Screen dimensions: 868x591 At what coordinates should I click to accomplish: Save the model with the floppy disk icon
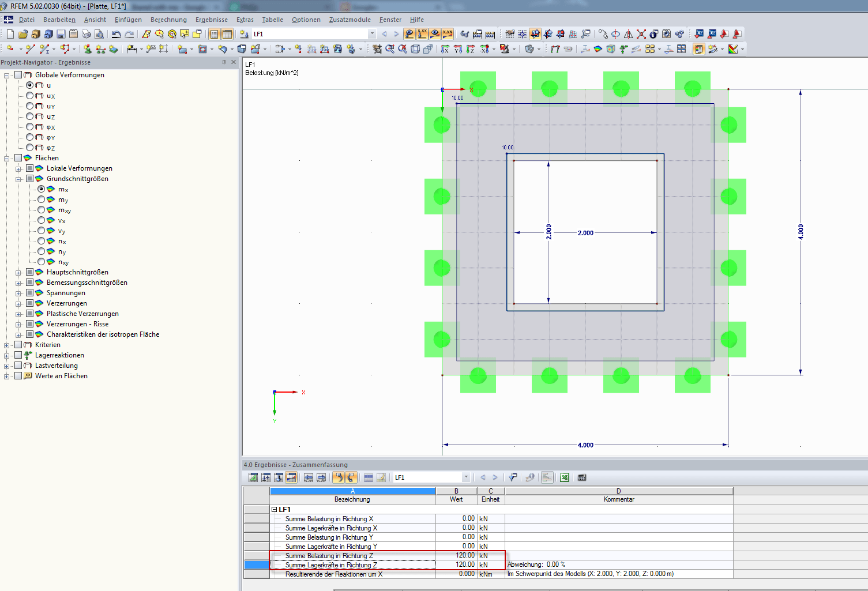[61, 34]
